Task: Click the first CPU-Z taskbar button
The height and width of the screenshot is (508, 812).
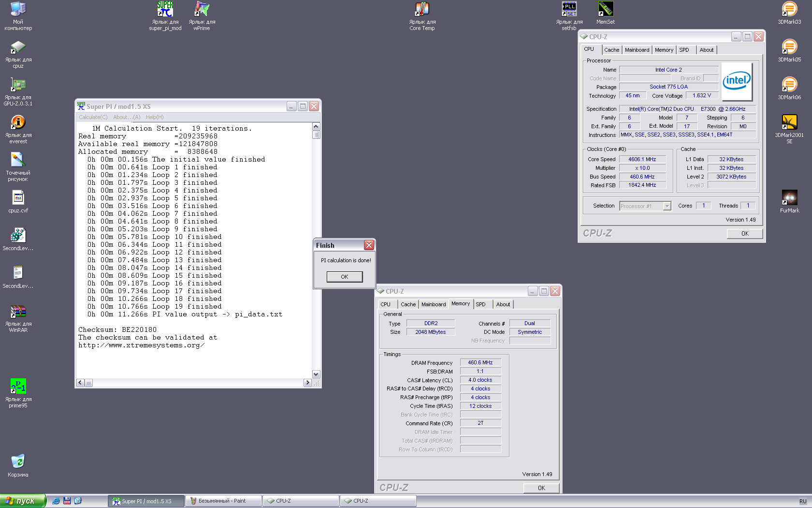Action: (x=301, y=501)
